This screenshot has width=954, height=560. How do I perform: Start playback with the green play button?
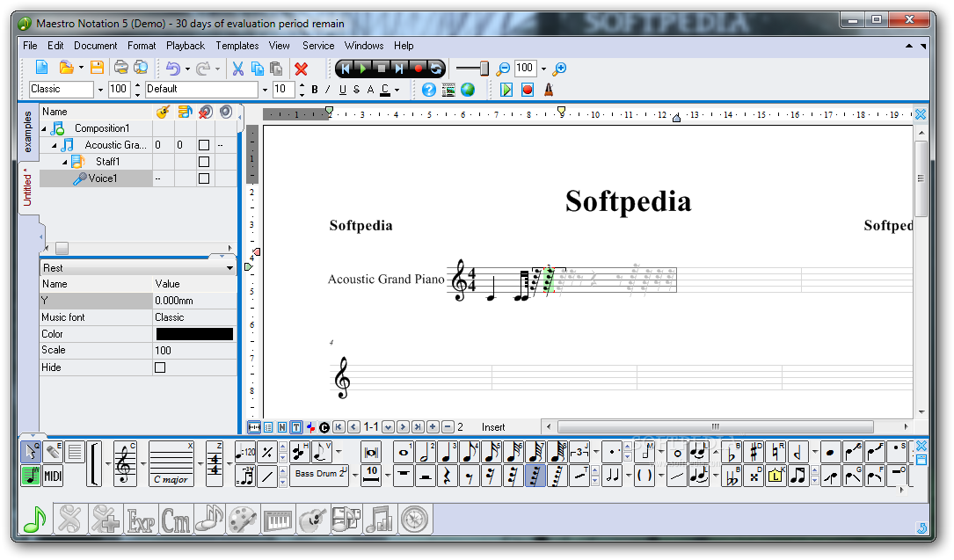[363, 69]
